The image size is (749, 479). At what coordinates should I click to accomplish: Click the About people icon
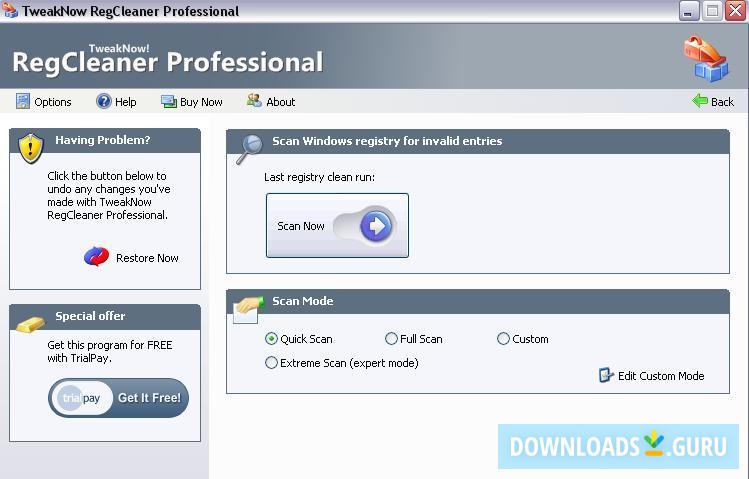click(254, 101)
